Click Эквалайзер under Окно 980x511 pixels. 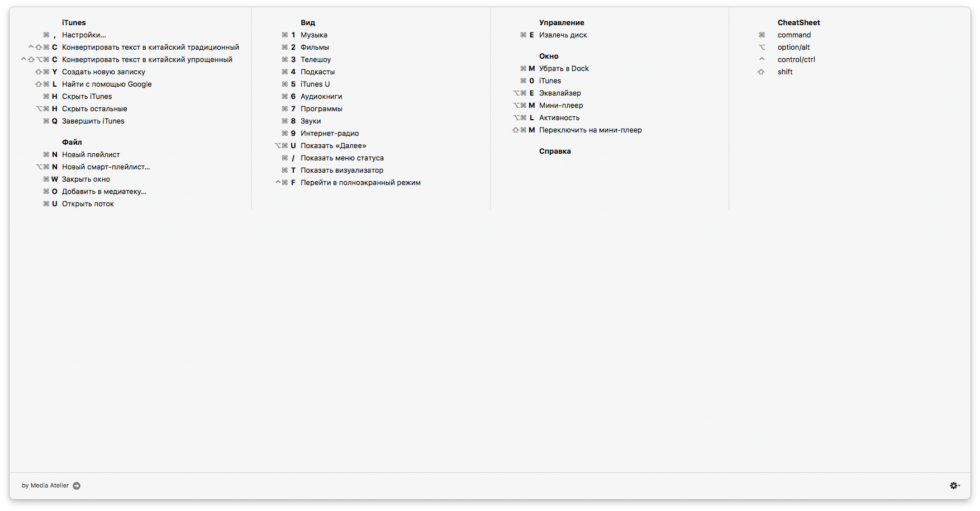pos(560,93)
